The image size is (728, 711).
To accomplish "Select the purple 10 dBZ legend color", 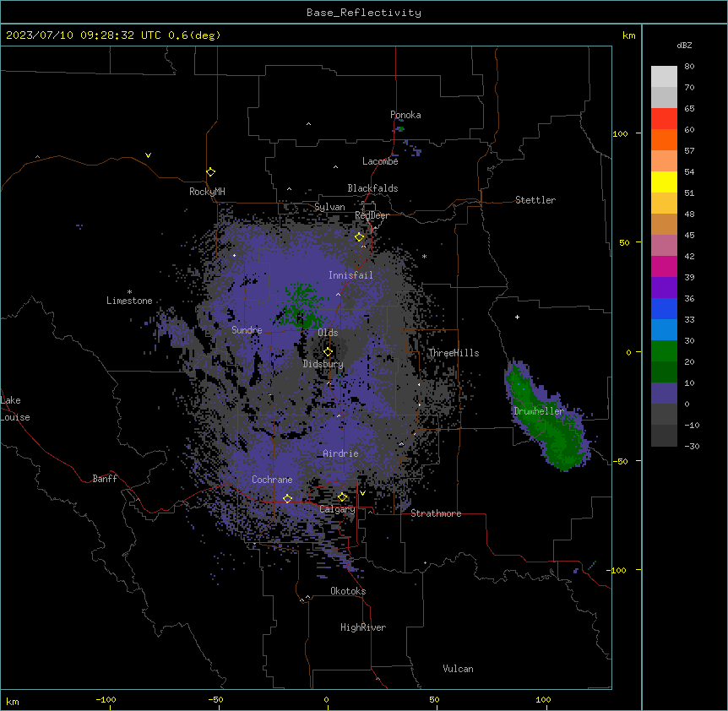I will click(664, 393).
